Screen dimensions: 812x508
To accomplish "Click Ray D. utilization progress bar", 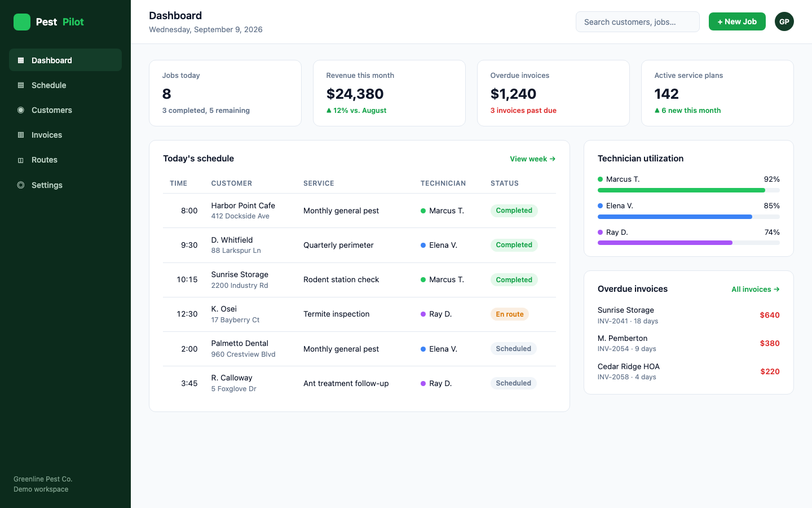I will pos(689,243).
